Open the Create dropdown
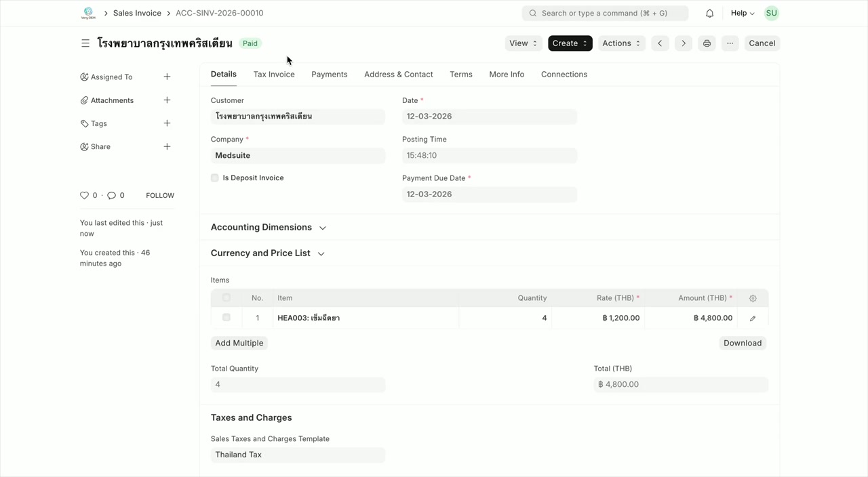 [570, 43]
